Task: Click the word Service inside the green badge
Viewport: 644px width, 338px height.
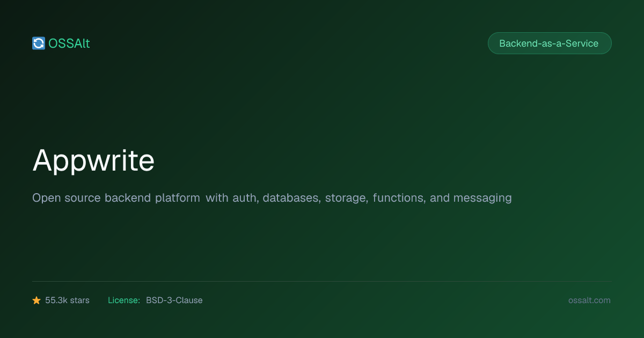Action: click(x=582, y=43)
